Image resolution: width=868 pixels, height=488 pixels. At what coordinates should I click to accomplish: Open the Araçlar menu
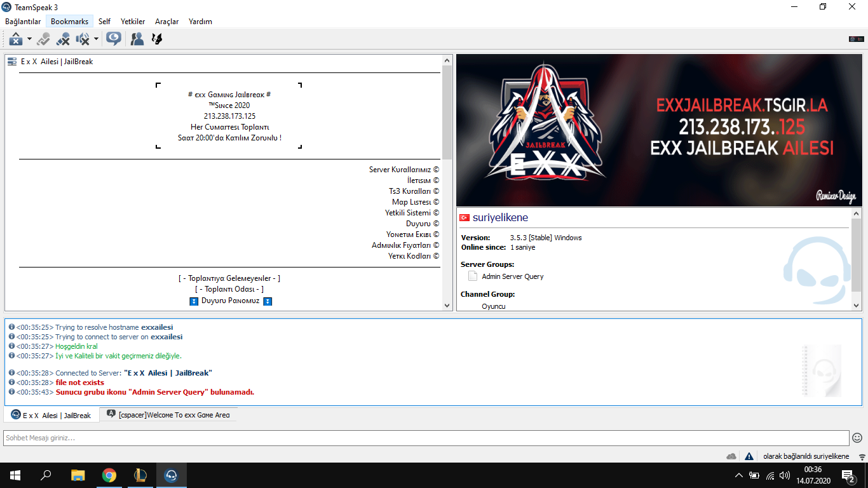pos(167,22)
